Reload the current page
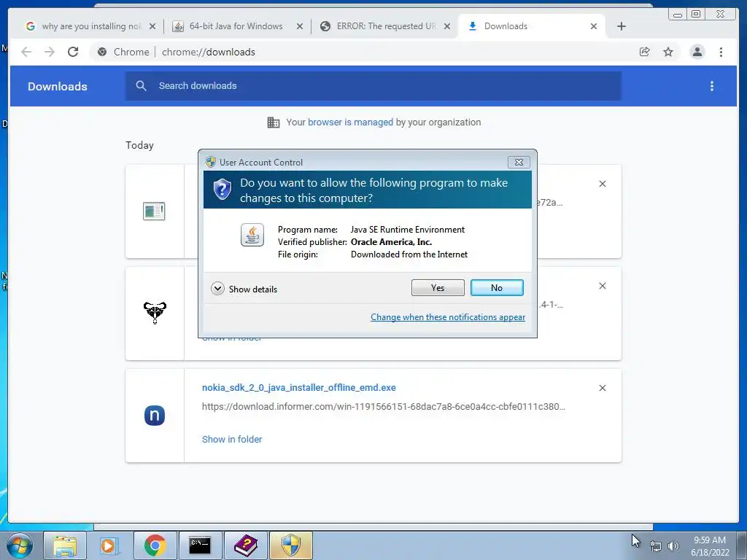 click(x=73, y=52)
